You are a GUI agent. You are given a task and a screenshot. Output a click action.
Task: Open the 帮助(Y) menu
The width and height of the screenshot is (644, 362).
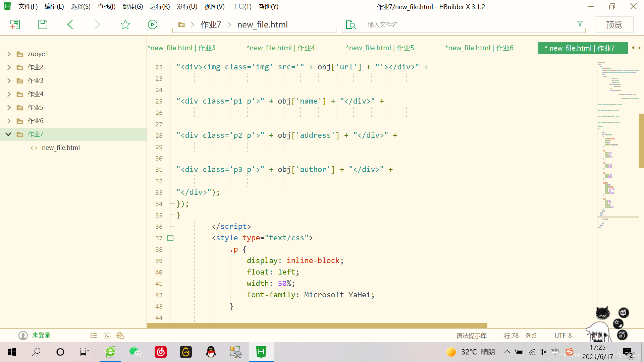pos(268,7)
